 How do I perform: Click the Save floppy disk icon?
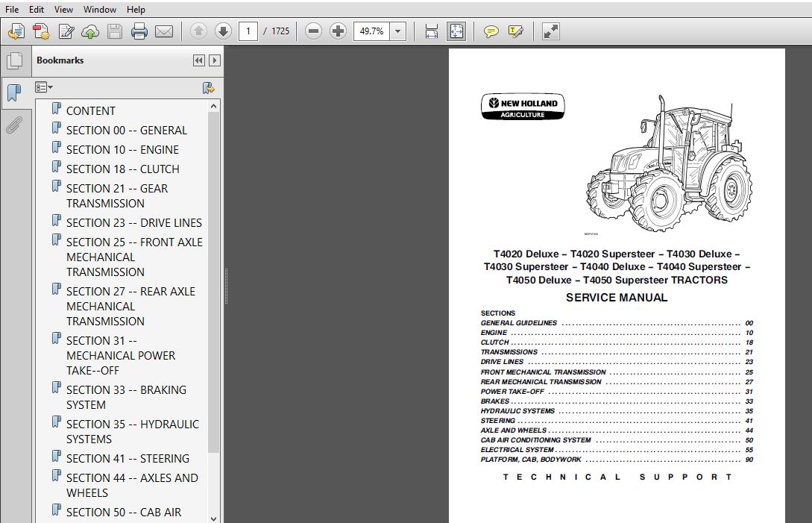(114, 31)
